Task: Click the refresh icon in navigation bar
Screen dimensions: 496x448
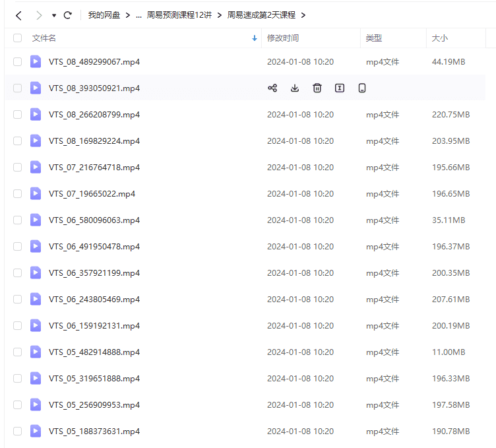Action: (x=67, y=15)
